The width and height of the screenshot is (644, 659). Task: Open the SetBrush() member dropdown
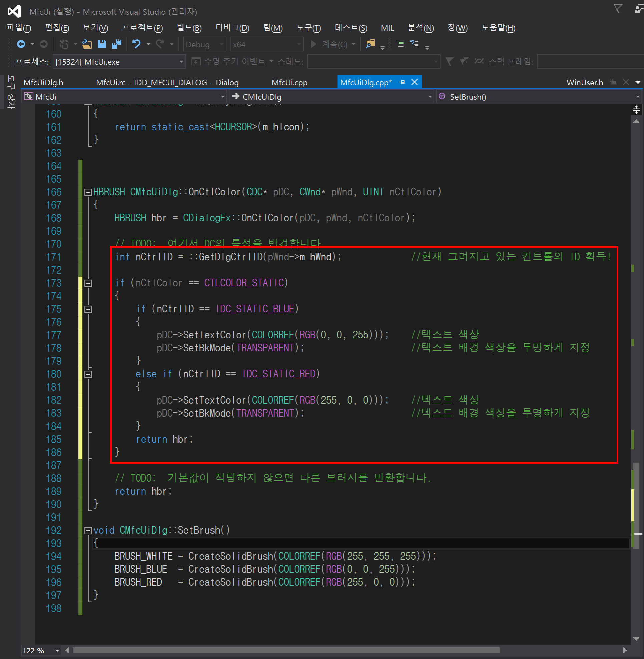coord(638,97)
